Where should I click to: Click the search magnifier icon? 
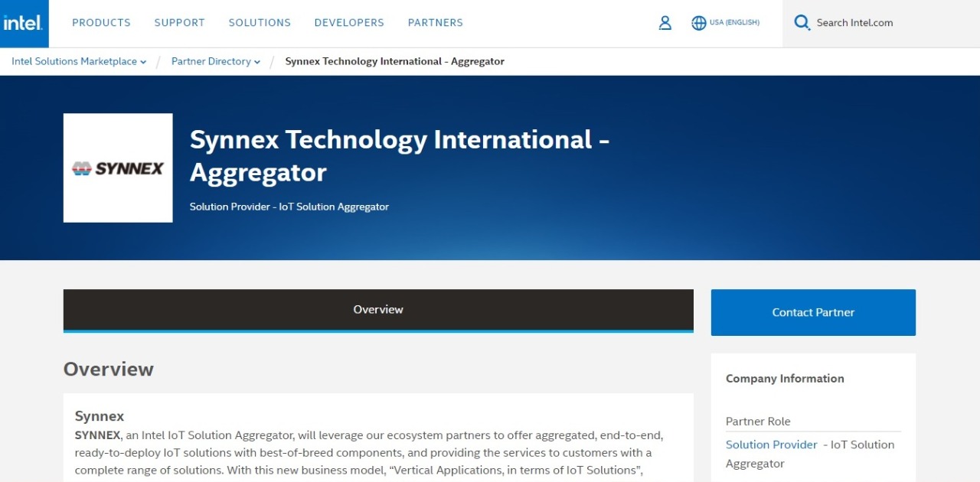pyautogui.click(x=802, y=23)
